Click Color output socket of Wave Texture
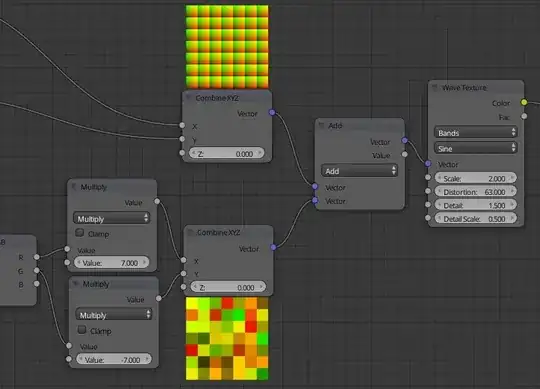The height and width of the screenshot is (389, 540). click(x=524, y=102)
